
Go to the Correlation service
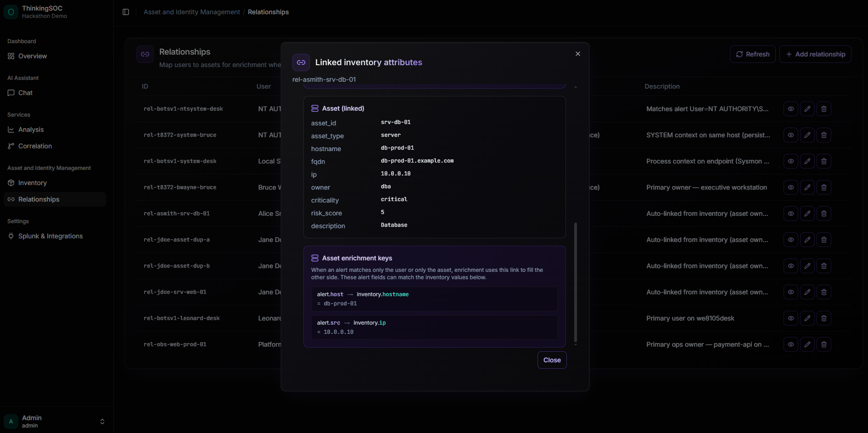point(55,146)
